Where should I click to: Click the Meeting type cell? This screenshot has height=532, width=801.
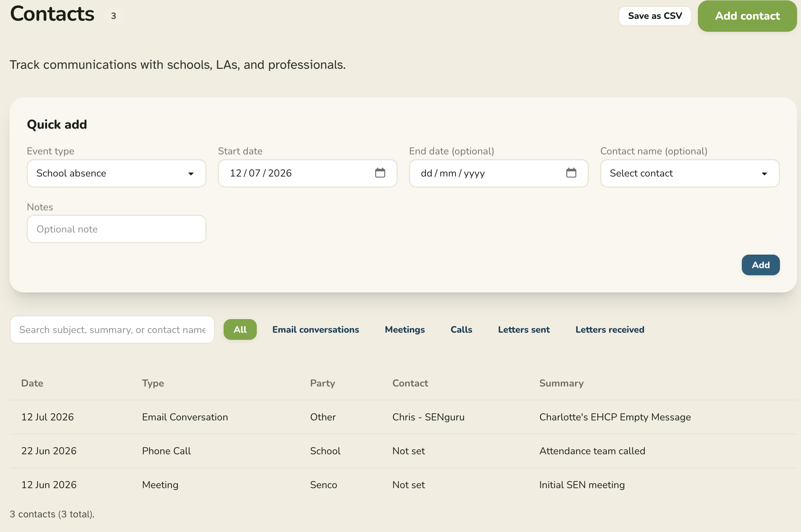160,485
